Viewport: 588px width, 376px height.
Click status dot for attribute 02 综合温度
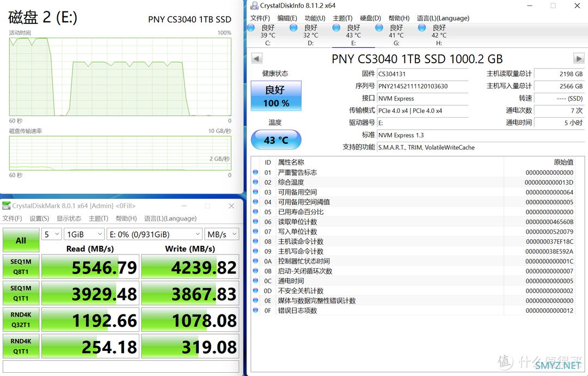pyautogui.click(x=256, y=182)
